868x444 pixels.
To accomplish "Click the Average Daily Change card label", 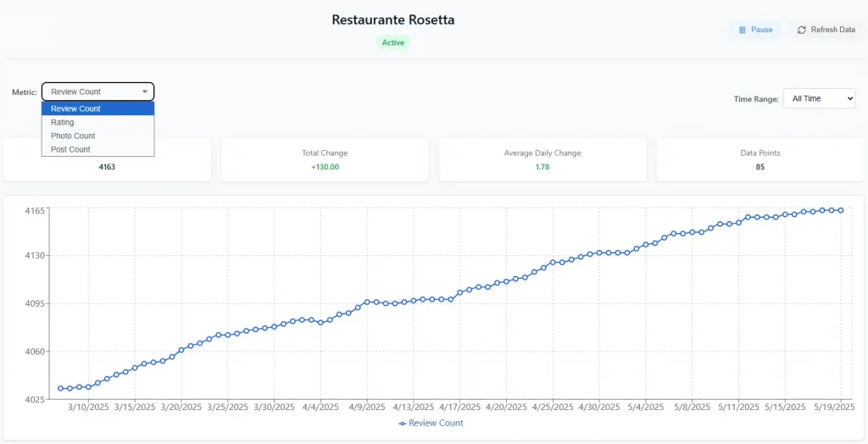I will click(x=542, y=153).
